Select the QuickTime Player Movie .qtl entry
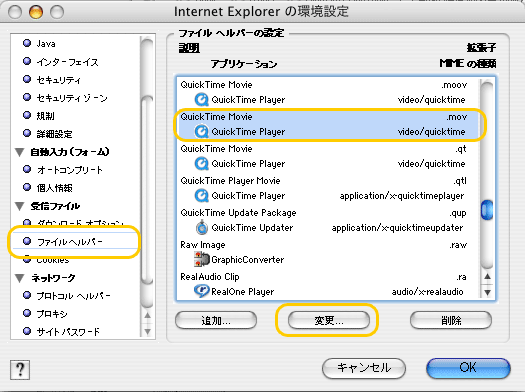The image size is (525, 392). (x=328, y=188)
